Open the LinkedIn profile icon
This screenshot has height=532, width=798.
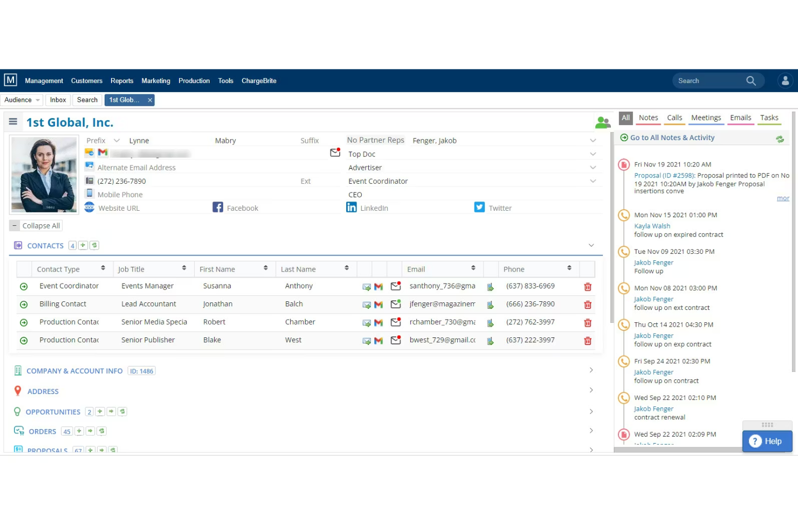click(351, 207)
